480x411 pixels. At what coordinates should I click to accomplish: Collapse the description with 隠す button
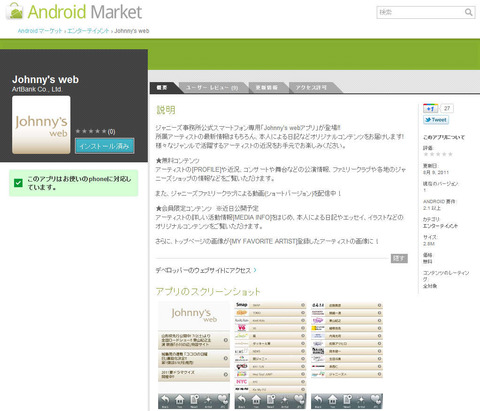(399, 258)
